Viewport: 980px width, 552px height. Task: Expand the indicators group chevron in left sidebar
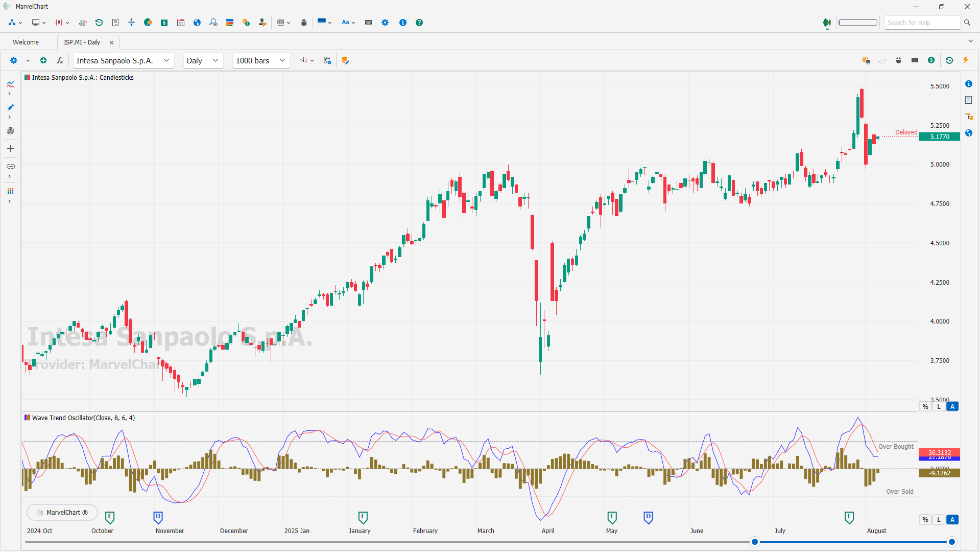click(x=9, y=94)
